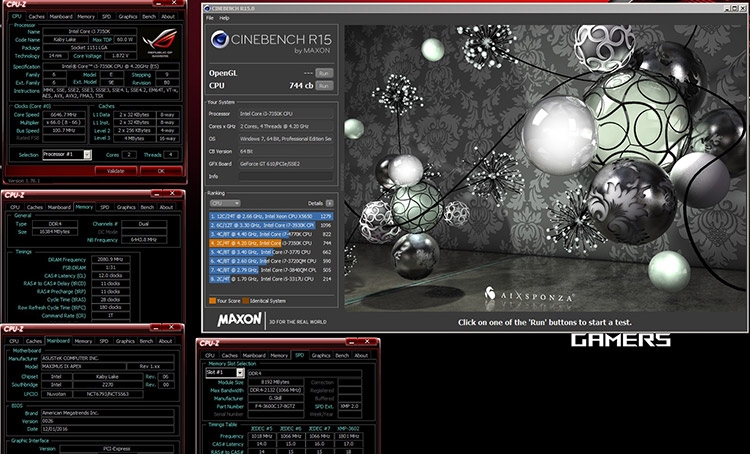750x454 pixels.
Task: Click Core Speed value 6646.7 MHz
Action: [64, 115]
